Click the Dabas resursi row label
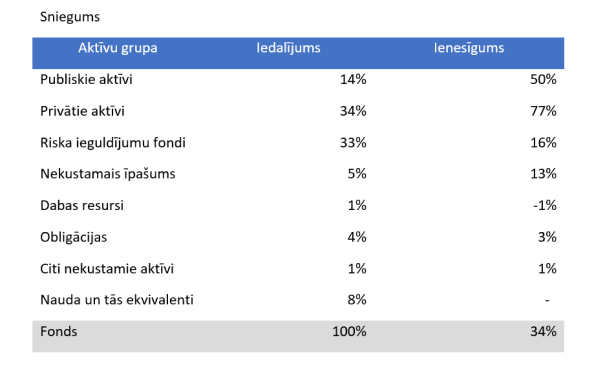 coord(82,206)
